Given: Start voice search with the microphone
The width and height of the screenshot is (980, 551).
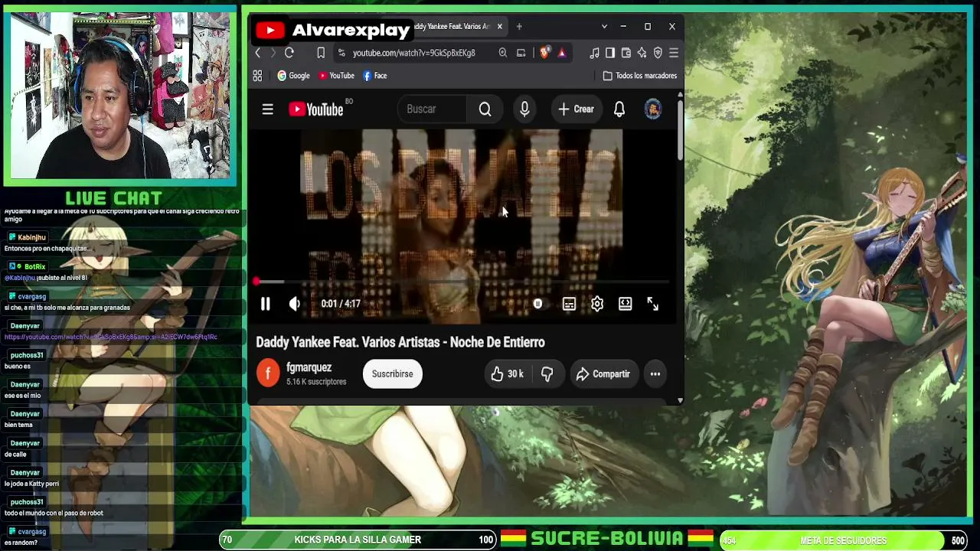Looking at the screenshot, I should 524,109.
